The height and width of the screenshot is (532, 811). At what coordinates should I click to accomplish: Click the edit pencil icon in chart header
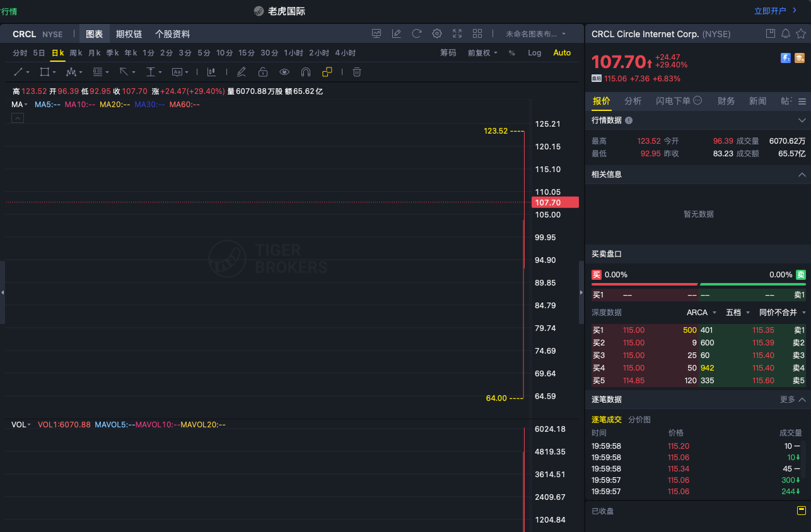tap(396, 33)
